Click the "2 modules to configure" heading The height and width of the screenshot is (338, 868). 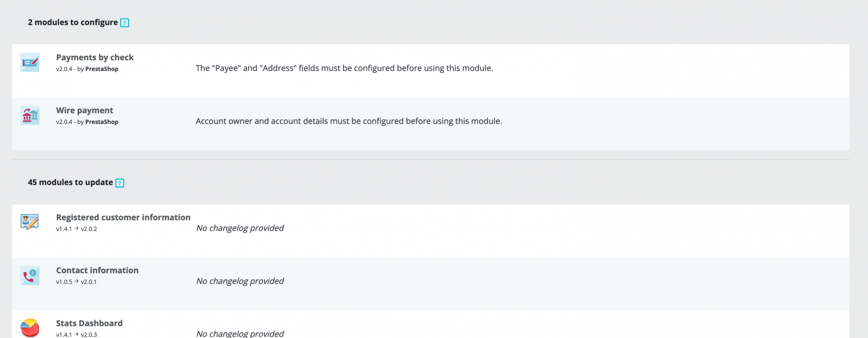[73, 22]
